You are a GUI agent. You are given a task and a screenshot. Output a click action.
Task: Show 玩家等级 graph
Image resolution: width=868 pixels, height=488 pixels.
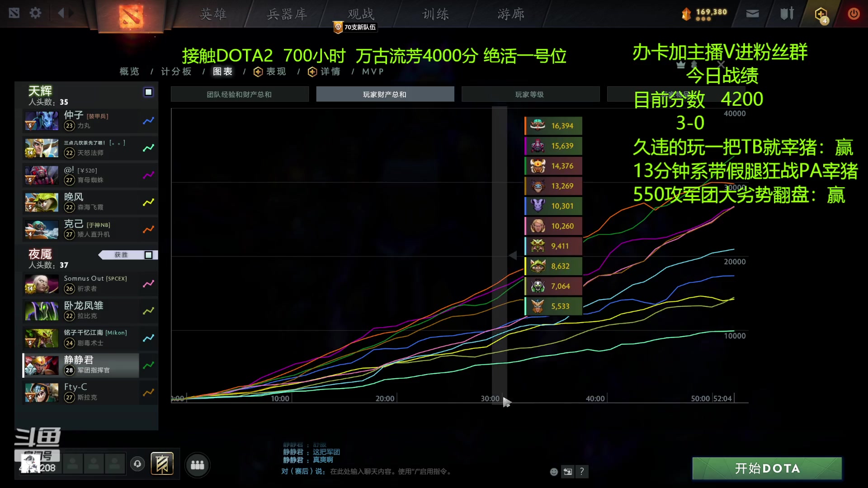tap(530, 94)
